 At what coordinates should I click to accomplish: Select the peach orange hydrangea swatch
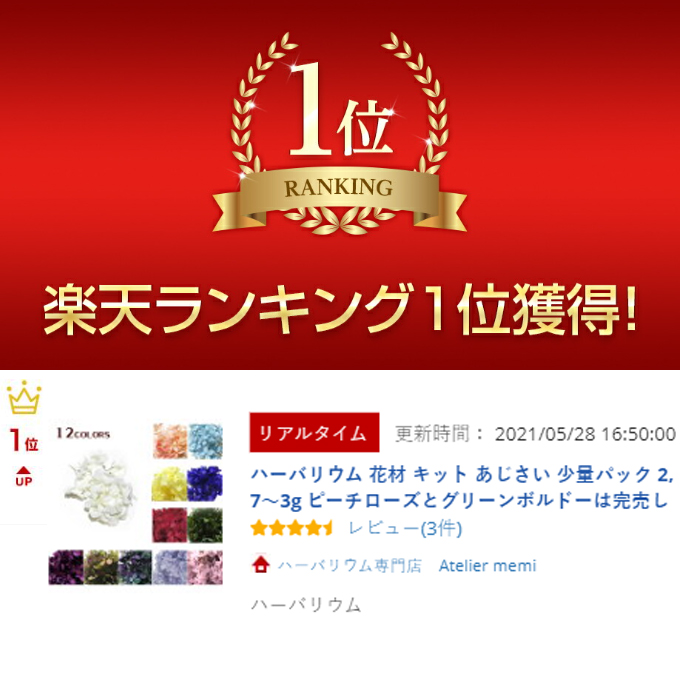click(x=170, y=441)
